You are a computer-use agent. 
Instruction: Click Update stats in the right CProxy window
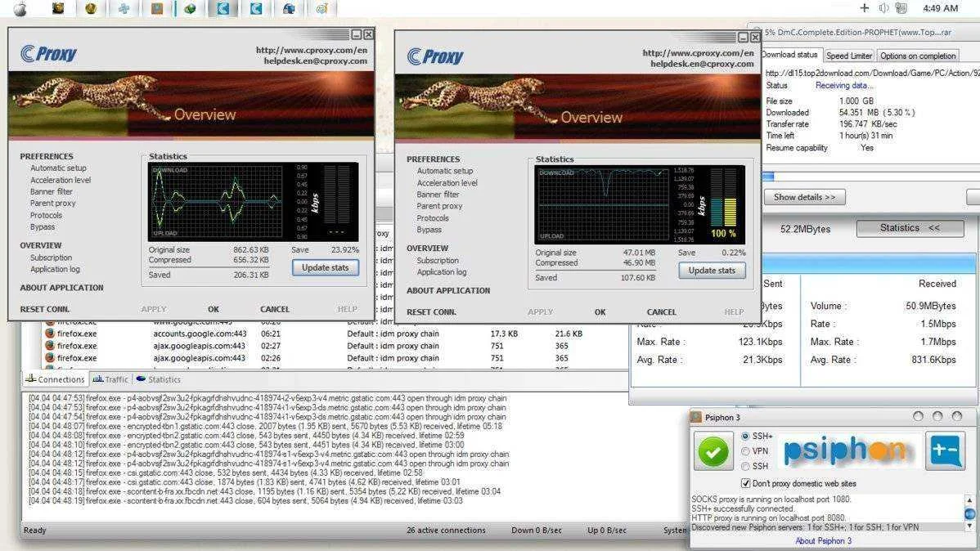pos(712,271)
